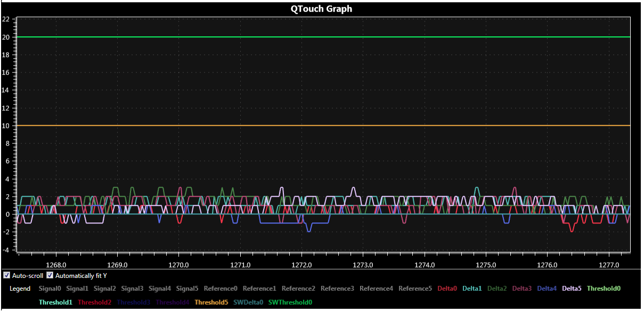Toggle Delta5 legend item

[572, 289]
